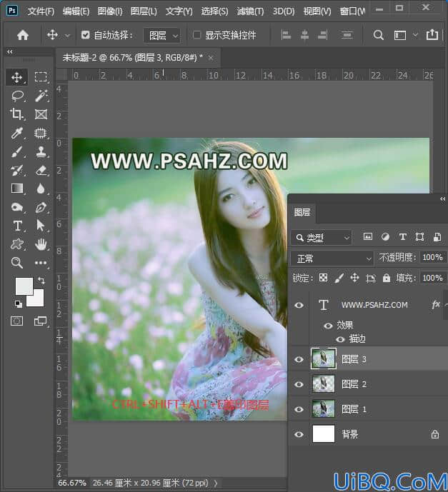Open the Edit Toolbar three-dots menu
Screen dimensions: 448x492
point(41,263)
